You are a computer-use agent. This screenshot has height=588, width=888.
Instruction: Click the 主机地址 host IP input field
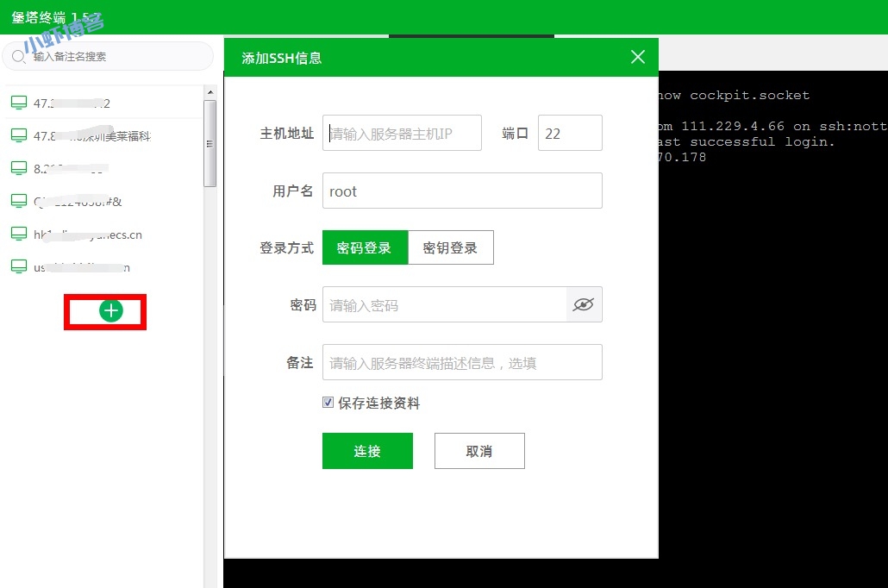[402, 133]
